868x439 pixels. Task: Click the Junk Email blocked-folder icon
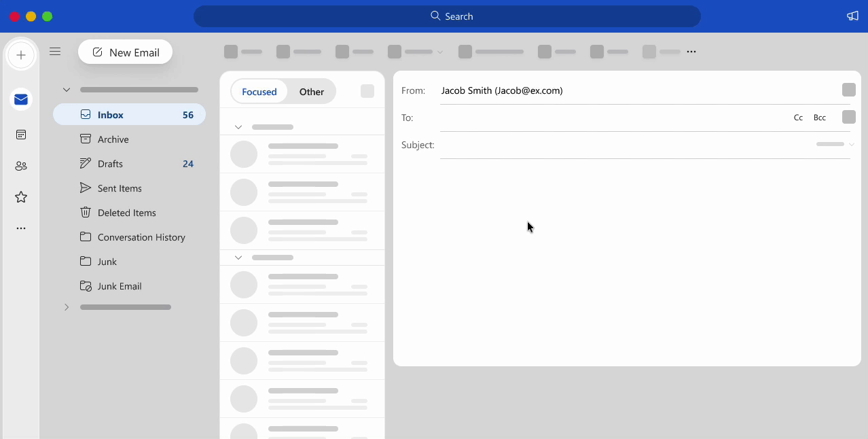coord(86,286)
